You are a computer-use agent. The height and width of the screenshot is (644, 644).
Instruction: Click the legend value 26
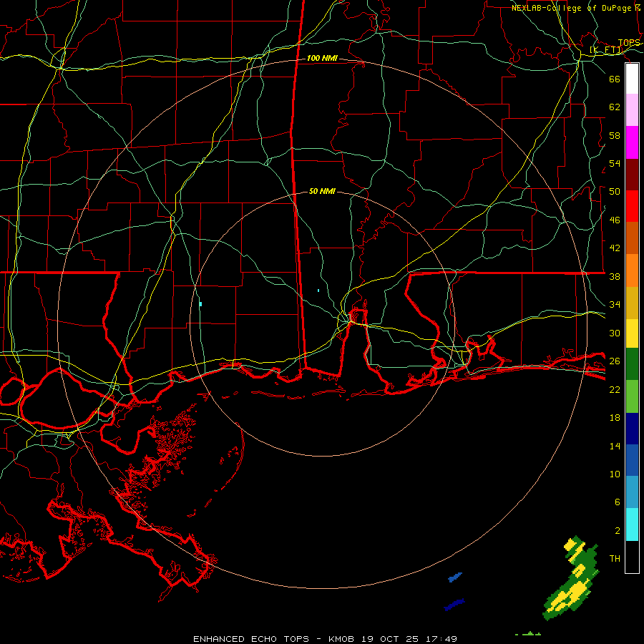(615, 361)
